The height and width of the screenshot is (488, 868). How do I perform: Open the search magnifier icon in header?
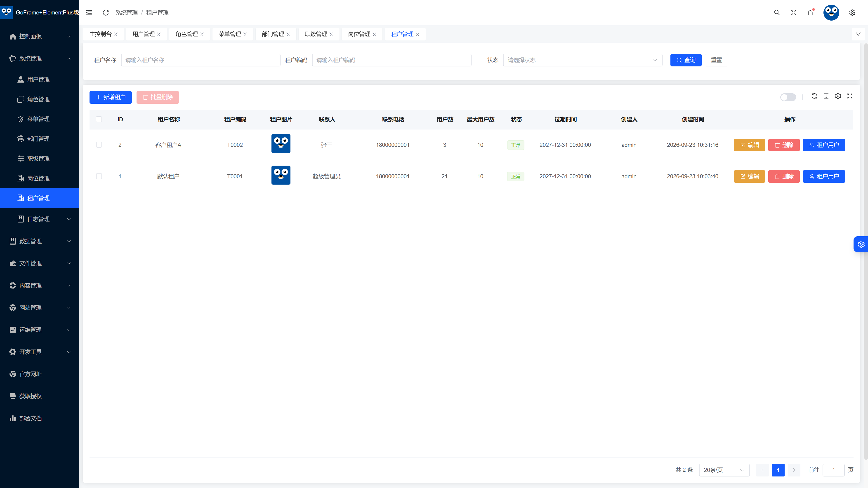777,12
